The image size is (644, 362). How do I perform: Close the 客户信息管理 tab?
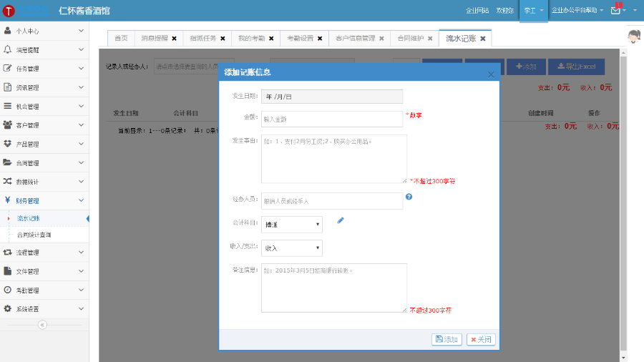coord(381,39)
